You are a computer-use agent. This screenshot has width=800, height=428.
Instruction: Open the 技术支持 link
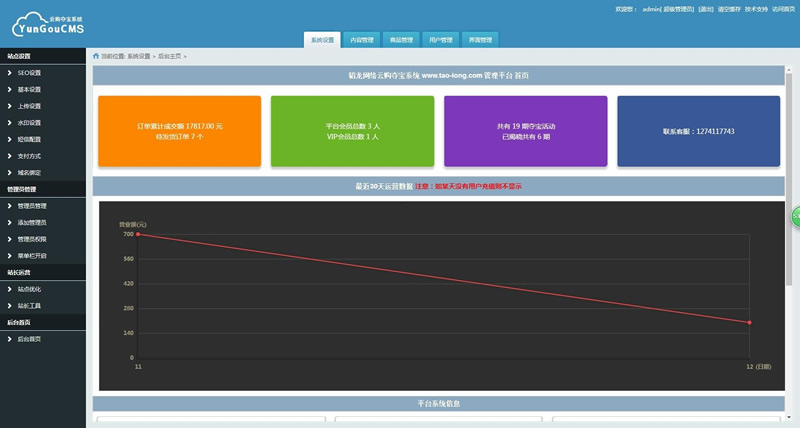pos(756,9)
